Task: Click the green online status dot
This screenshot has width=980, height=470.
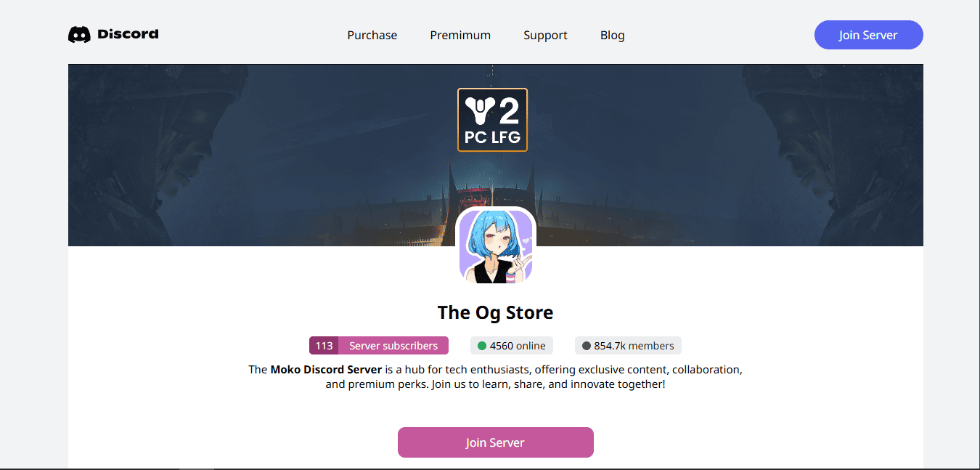Action: tap(482, 346)
